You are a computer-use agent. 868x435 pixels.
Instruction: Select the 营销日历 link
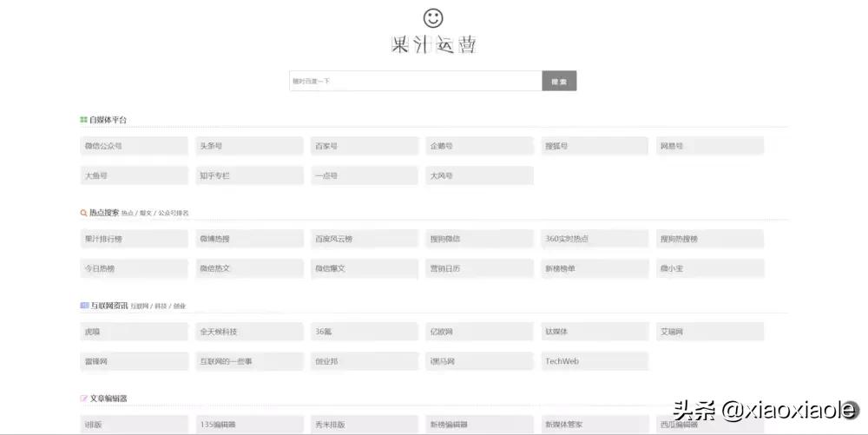click(x=479, y=268)
